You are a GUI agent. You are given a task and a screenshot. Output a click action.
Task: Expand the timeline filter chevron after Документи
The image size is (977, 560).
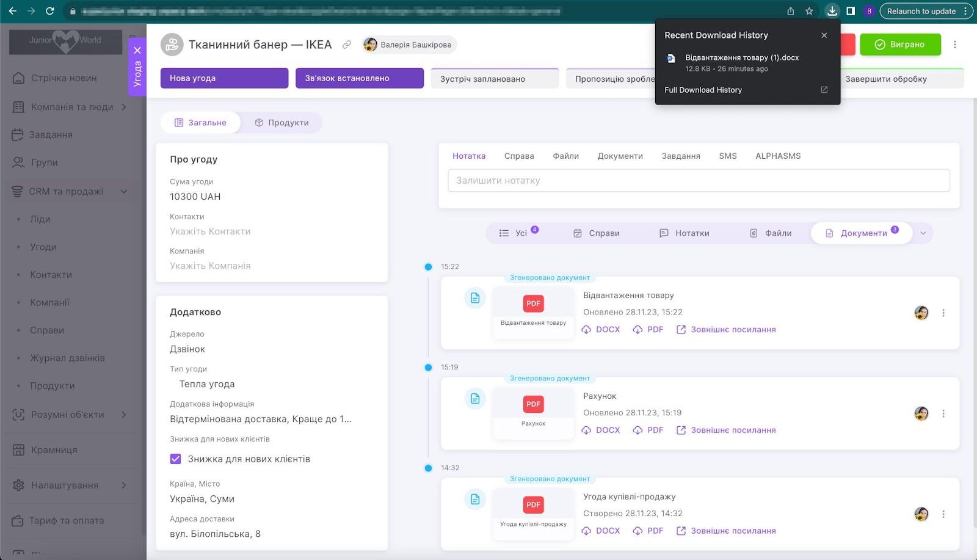click(x=923, y=233)
